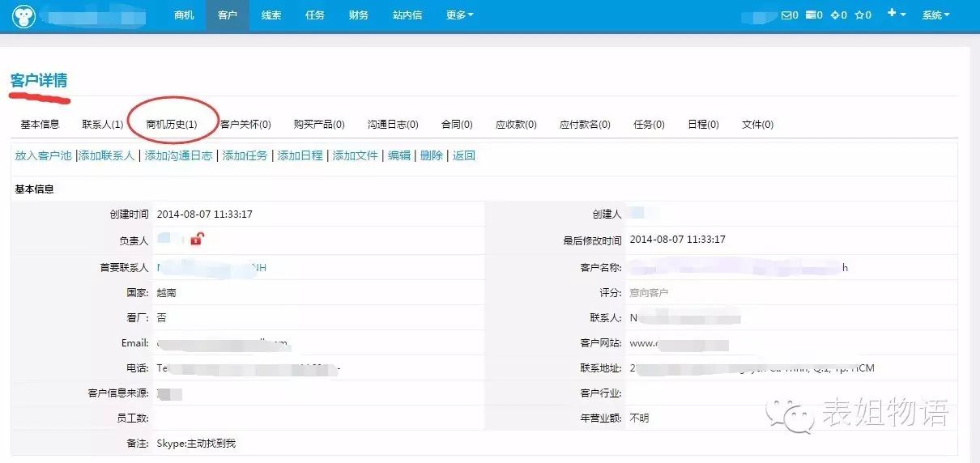Click the 看厂 value 否
Viewport: 980px width, 463px height.
click(x=161, y=318)
